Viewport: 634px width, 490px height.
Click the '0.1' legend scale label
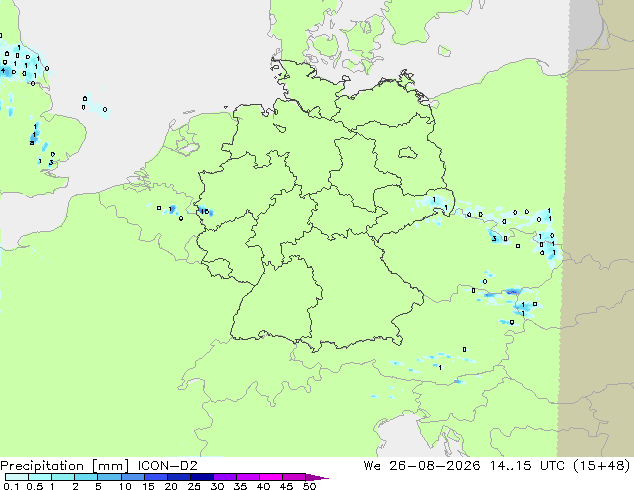click(x=11, y=486)
